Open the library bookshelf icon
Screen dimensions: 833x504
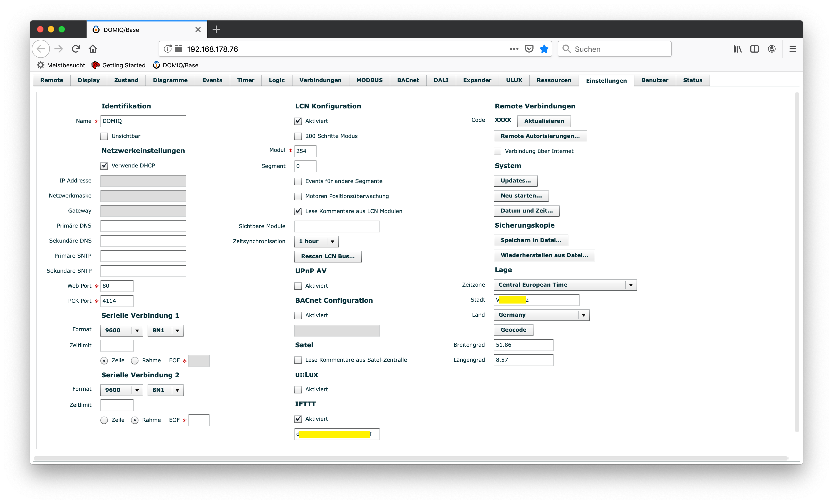pos(737,49)
